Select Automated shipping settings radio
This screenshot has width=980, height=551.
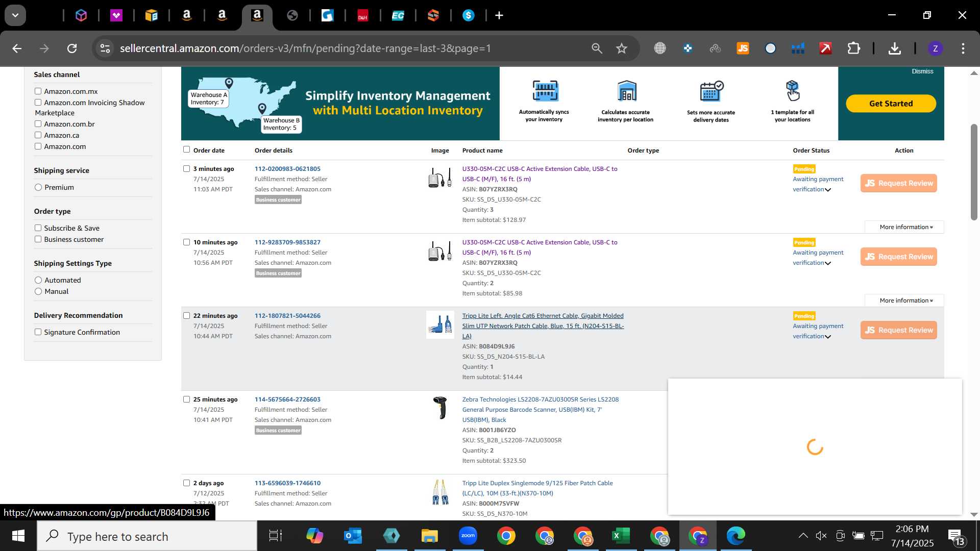coord(38,280)
